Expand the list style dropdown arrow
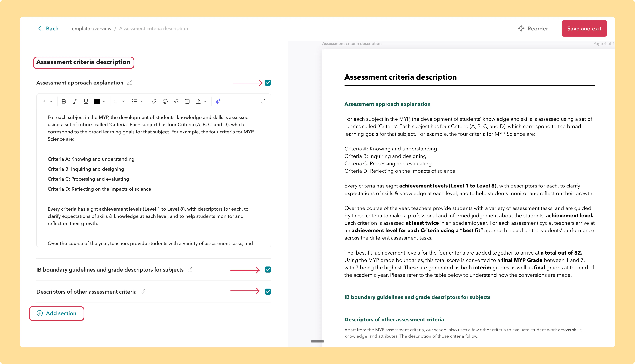The width and height of the screenshot is (635, 364). pyautogui.click(x=141, y=102)
